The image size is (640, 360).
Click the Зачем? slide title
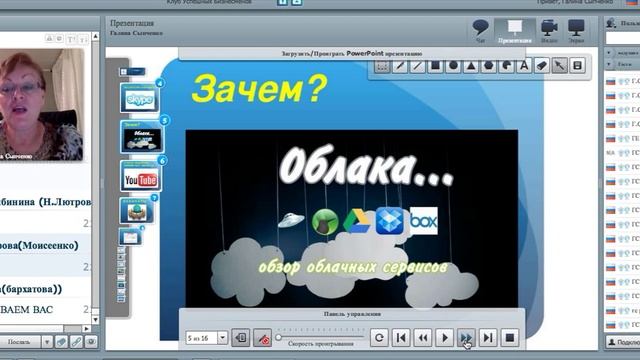click(259, 88)
